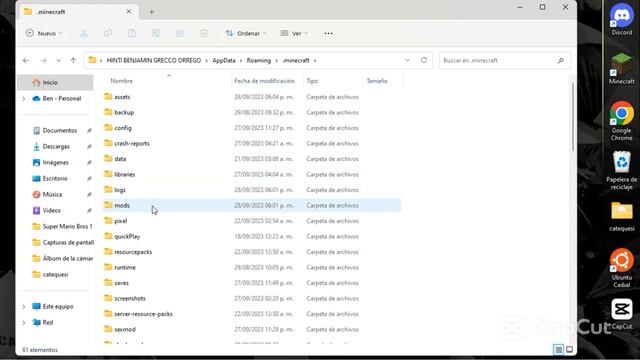
Task: Switch to large icons view in status bar
Action: tap(569, 349)
